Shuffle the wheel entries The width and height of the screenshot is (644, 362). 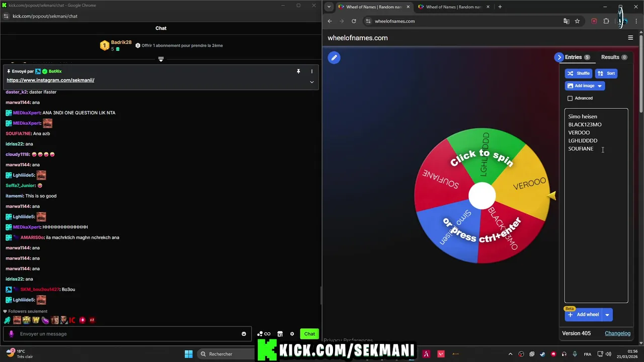click(579, 73)
